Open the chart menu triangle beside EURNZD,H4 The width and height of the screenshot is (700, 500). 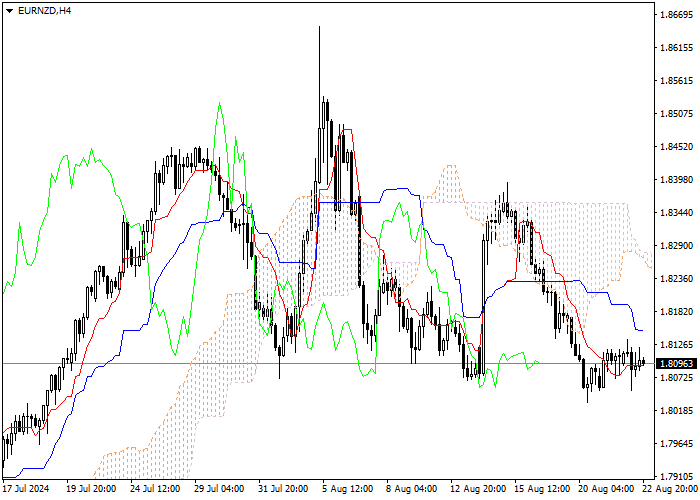click(9, 11)
